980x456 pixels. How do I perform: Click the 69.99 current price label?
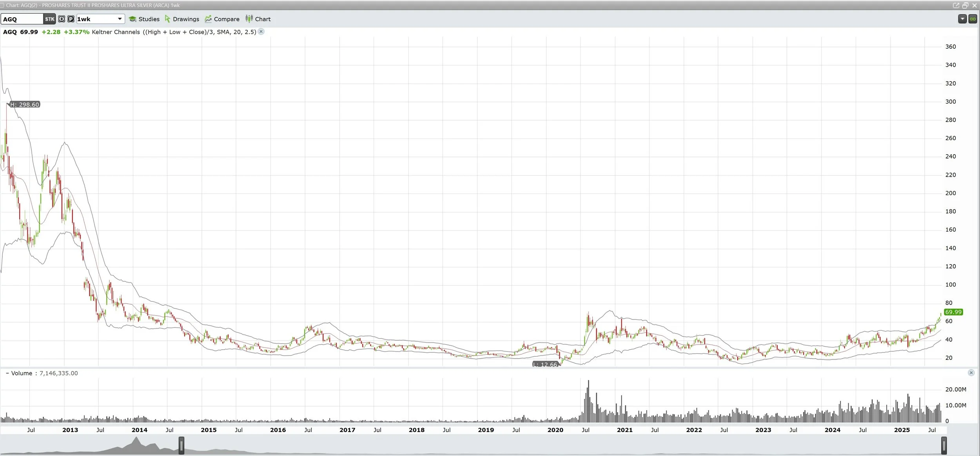[953, 312]
